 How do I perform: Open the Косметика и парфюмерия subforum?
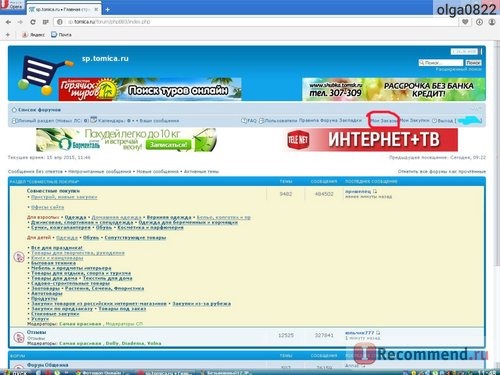click(150, 227)
